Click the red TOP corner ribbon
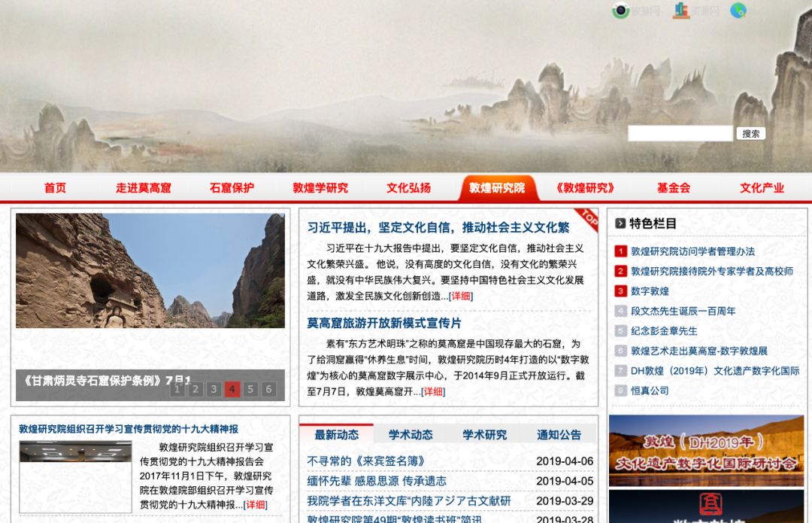812x523 pixels. [589, 218]
